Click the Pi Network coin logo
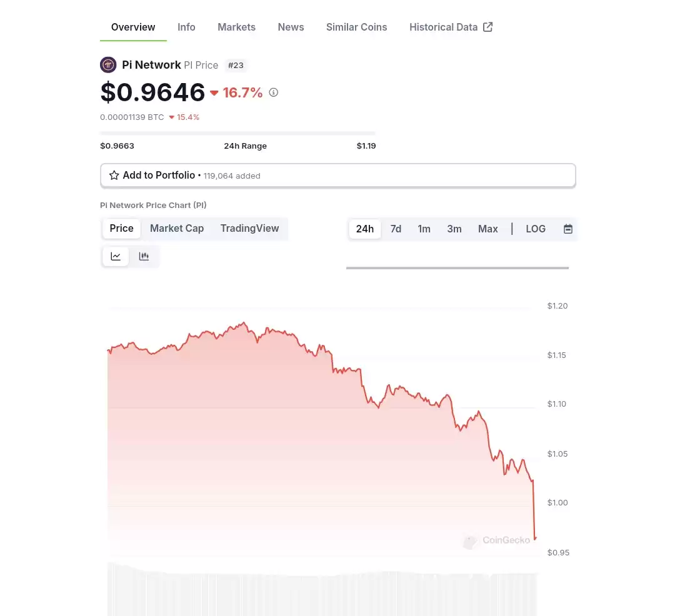Screen dimensions: 675x616 108,65
